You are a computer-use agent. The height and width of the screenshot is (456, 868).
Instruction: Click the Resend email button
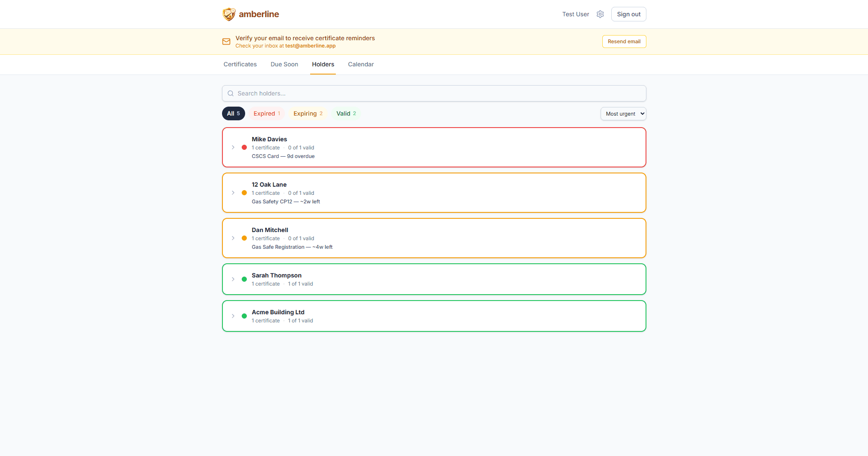(x=624, y=41)
